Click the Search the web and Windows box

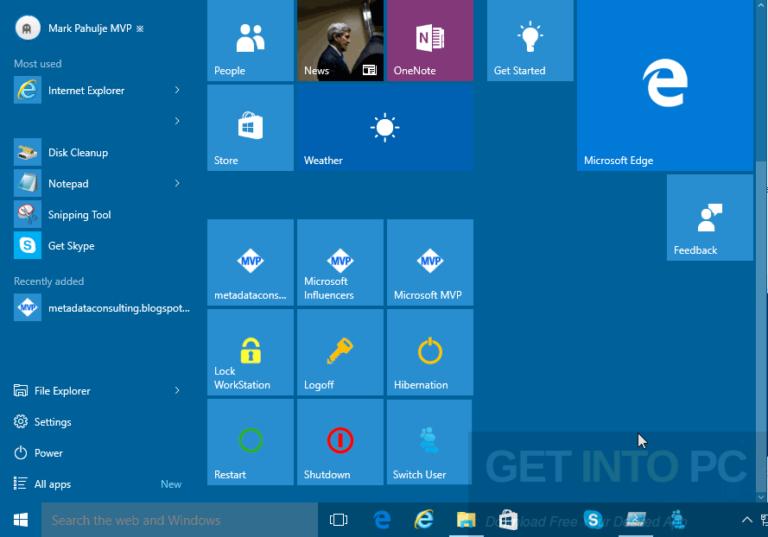(179, 520)
